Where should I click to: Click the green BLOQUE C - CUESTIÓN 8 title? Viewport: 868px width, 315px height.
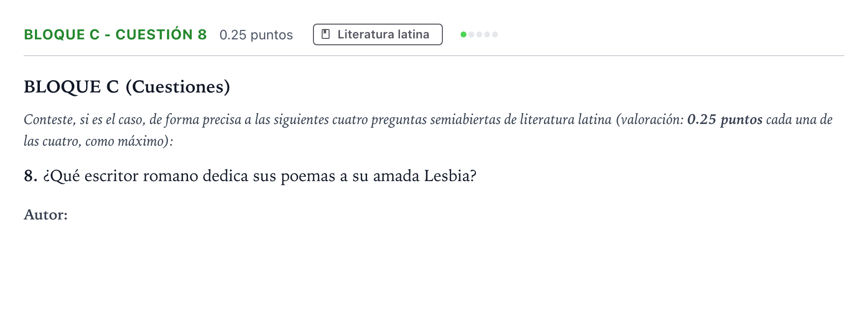[x=115, y=34]
